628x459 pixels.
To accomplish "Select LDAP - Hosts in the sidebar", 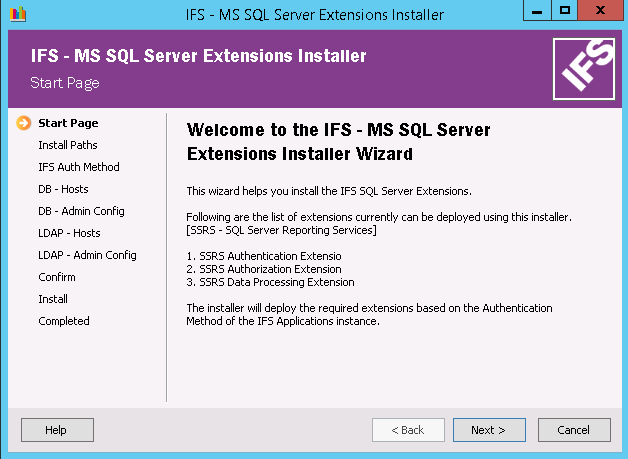I will pos(67,233).
